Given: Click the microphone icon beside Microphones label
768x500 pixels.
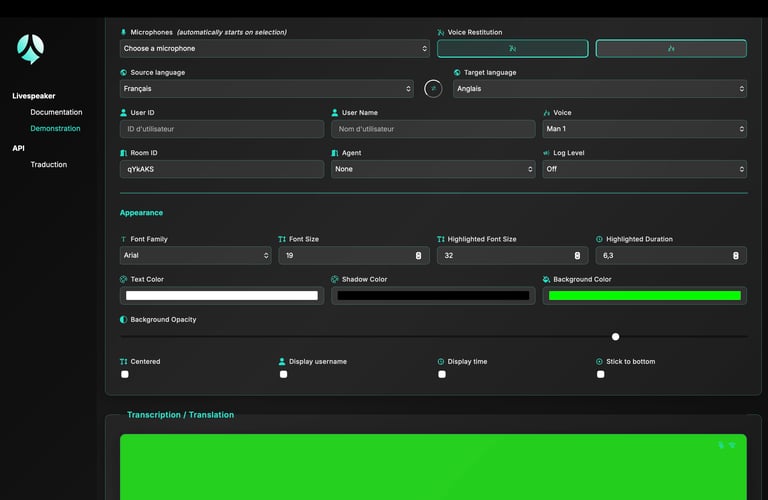Looking at the screenshot, I should pyautogui.click(x=123, y=32).
